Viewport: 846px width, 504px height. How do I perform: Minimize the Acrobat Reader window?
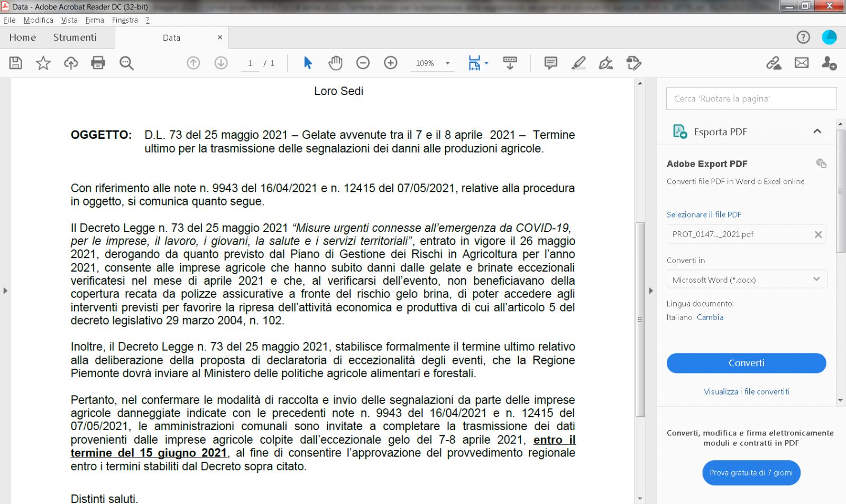click(789, 6)
